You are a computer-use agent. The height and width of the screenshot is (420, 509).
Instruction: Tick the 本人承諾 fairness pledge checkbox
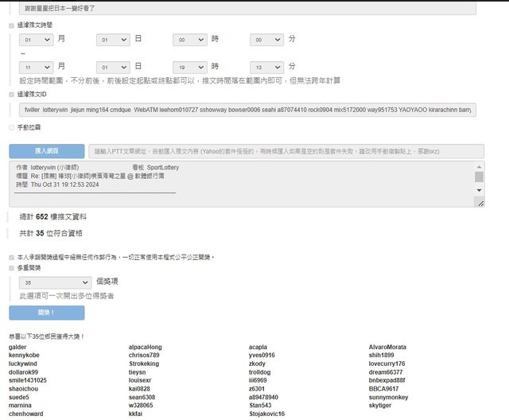pyautogui.click(x=11, y=258)
